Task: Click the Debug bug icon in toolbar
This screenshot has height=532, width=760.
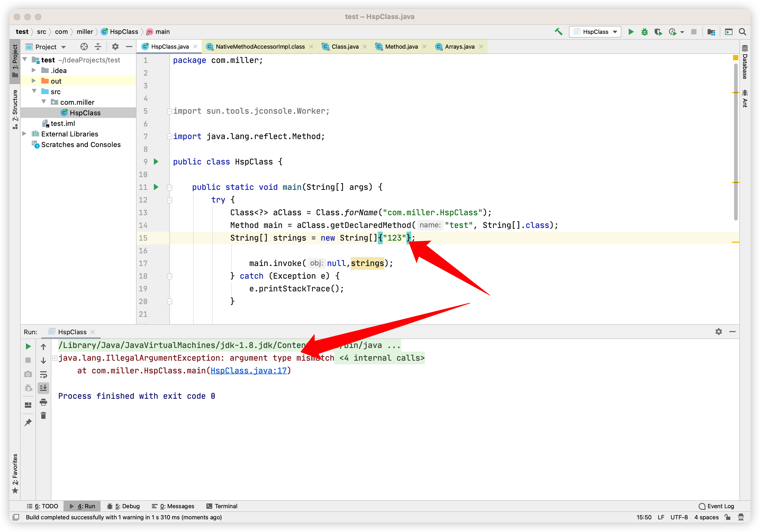Action: point(644,32)
